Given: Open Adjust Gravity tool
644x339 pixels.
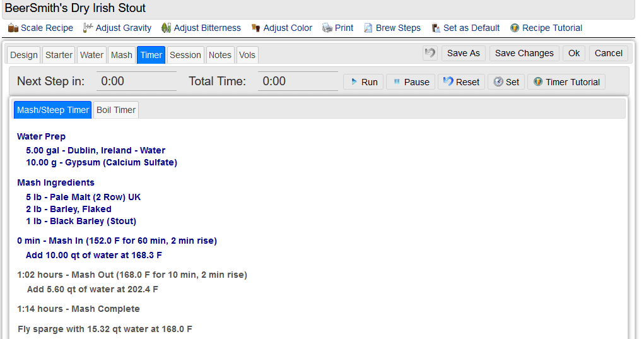Looking at the screenshot, I should (123, 28).
